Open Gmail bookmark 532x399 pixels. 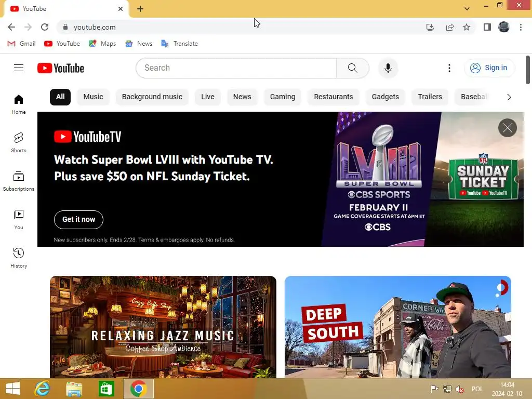(x=21, y=44)
